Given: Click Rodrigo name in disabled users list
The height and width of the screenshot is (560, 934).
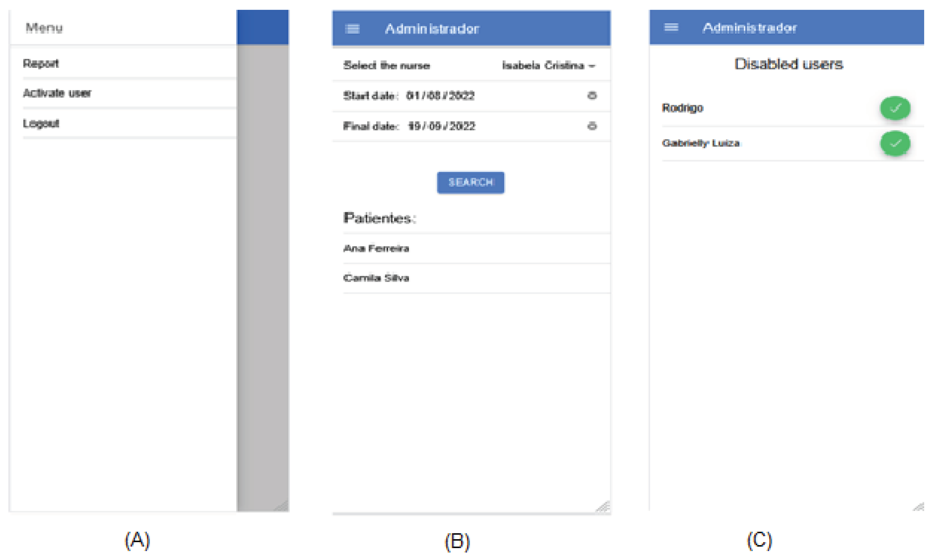Looking at the screenshot, I should click(682, 108).
